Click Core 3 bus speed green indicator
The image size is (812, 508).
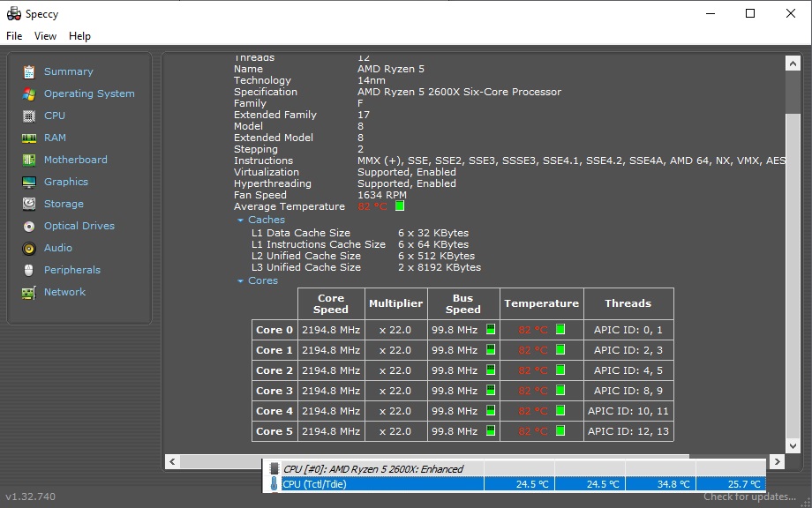(x=491, y=390)
